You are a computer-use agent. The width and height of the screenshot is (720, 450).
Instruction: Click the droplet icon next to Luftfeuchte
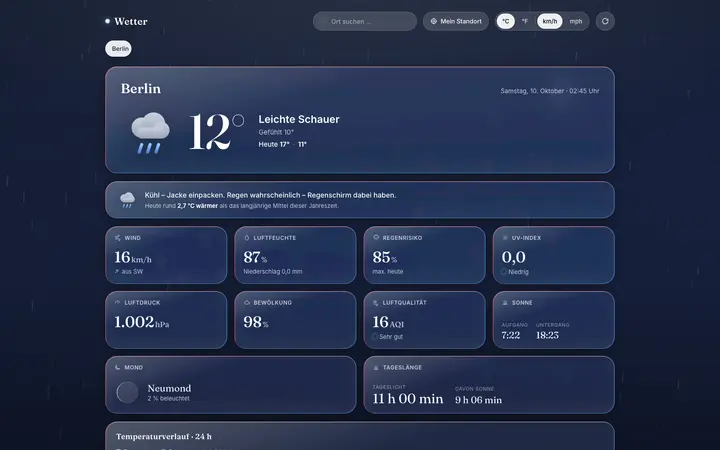247,238
